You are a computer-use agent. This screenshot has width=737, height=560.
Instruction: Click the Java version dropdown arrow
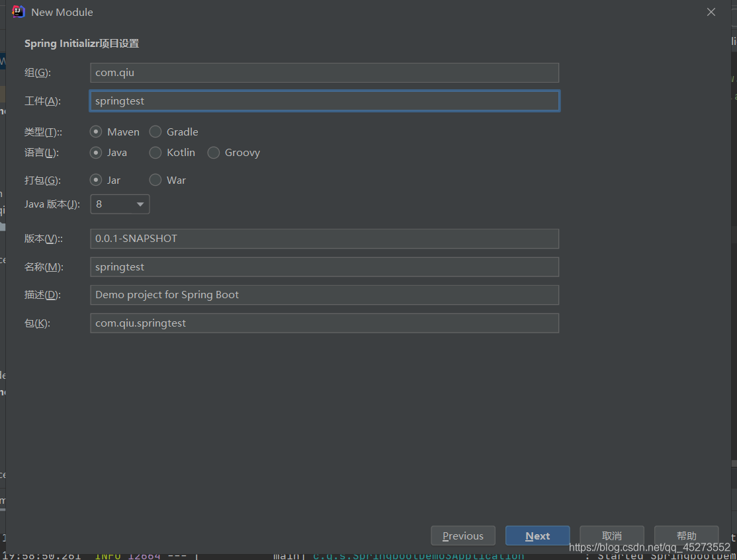pos(140,204)
